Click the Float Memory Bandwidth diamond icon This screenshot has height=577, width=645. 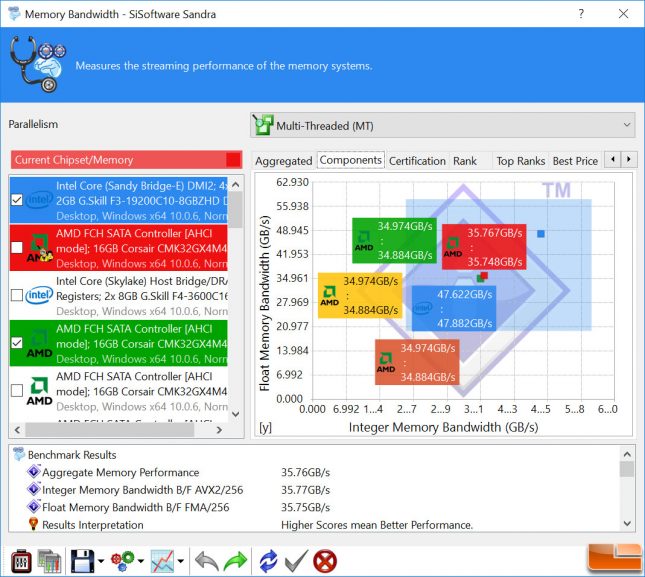point(34,507)
